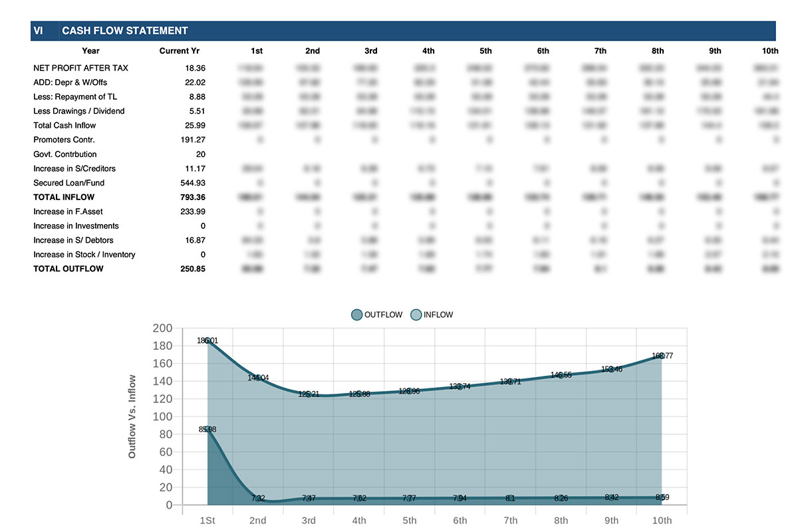This screenshot has width=798, height=532.
Task: Select the 7.62 outflow data point
Action: (x=359, y=498)
